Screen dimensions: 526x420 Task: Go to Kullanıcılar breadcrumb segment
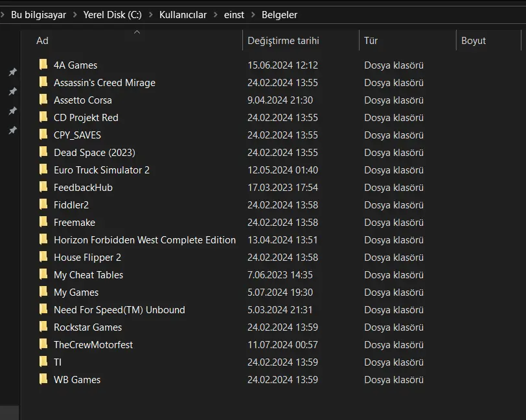tap(183, 15)
